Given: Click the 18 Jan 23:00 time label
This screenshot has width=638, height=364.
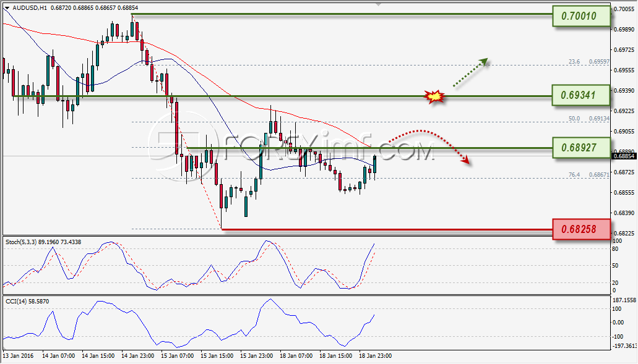Looking at the screenshot, I should tap(376, 356).
